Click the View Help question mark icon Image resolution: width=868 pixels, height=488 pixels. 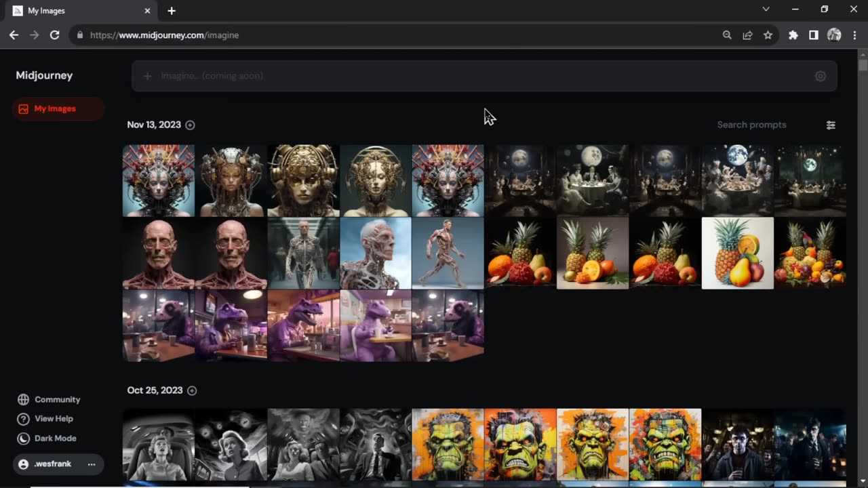(24, 419)
